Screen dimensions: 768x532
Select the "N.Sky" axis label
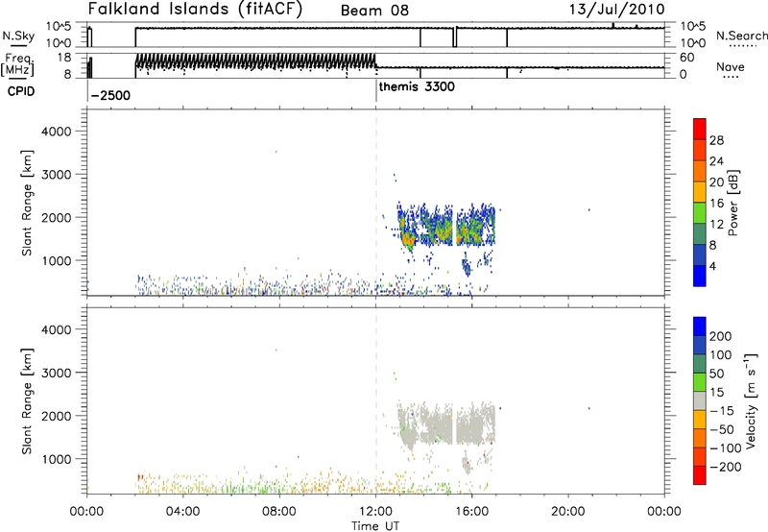tap(18, 36)
